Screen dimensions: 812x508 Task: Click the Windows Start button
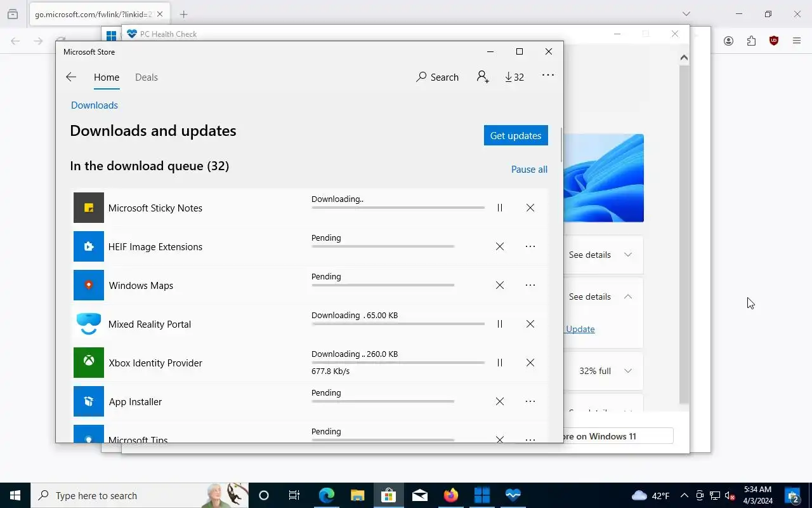coord(15,495)
